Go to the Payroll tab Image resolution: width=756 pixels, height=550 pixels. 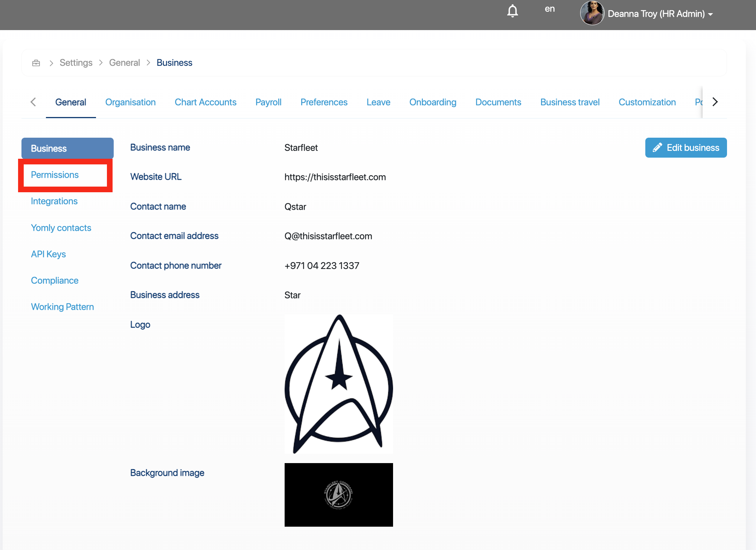point(268,102)
